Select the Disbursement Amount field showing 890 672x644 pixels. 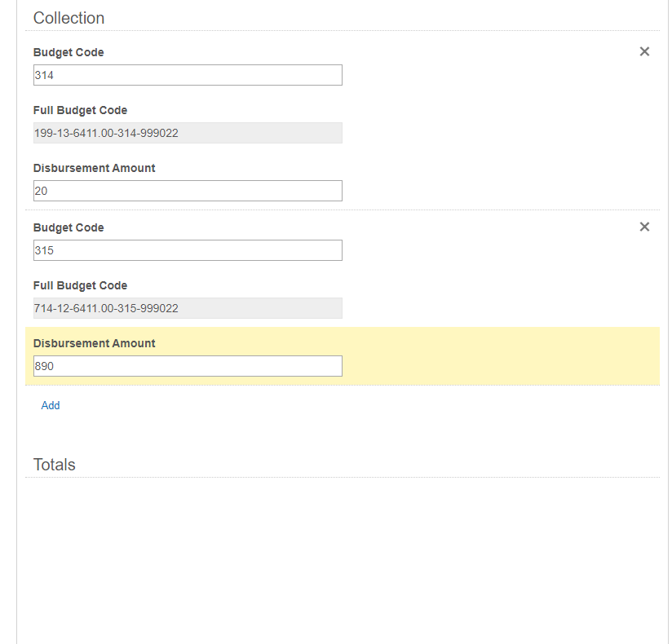188,366
